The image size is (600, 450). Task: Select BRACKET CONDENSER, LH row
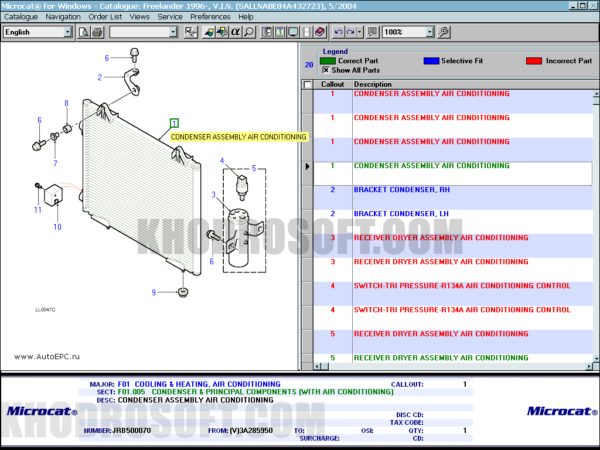[x=453, y=222]
